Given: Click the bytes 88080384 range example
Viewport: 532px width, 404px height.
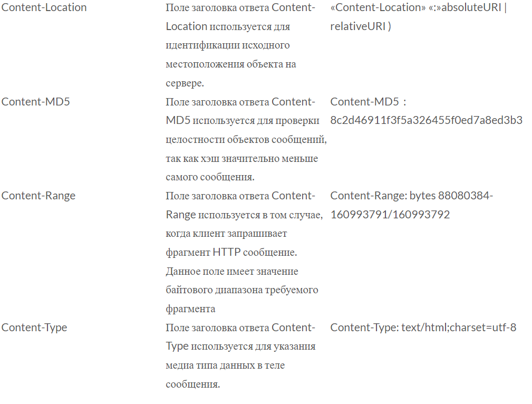Looking at the screenshot, I should coord(412,196).
